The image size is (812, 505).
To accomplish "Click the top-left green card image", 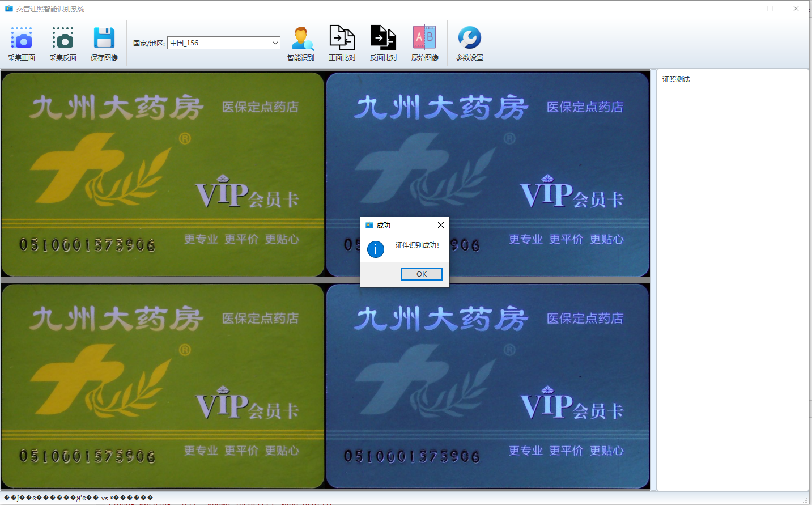I will pyautogui.click(x=163, y=174).
